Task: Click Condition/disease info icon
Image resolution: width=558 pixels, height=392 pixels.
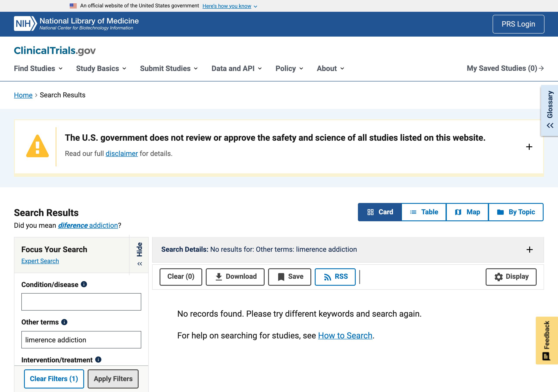Action: click(x=84, y=284)
